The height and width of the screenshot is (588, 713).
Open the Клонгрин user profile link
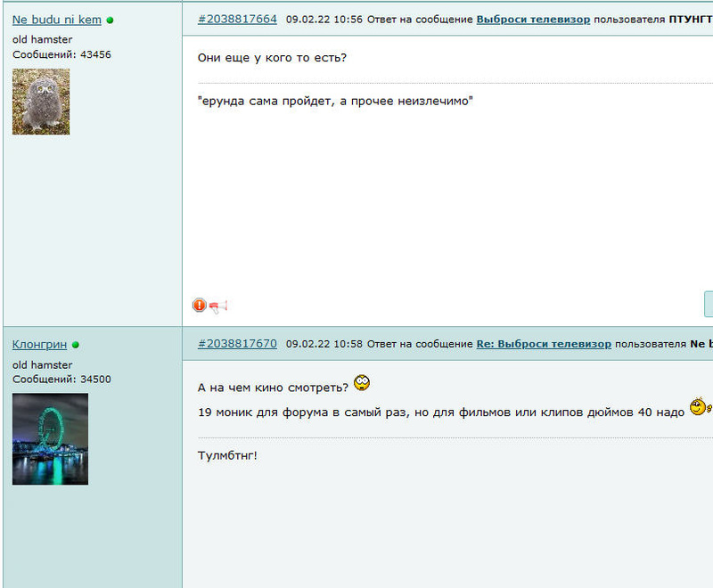(39, 345)
